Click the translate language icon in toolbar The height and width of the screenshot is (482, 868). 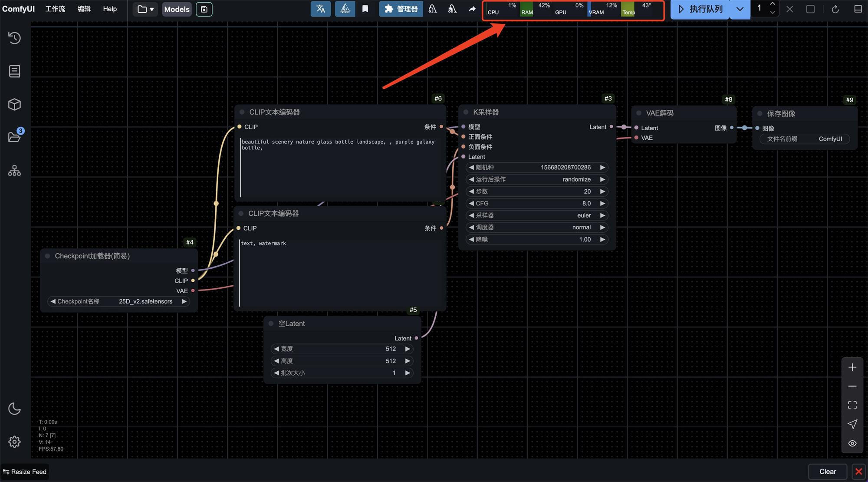(321, 9)
